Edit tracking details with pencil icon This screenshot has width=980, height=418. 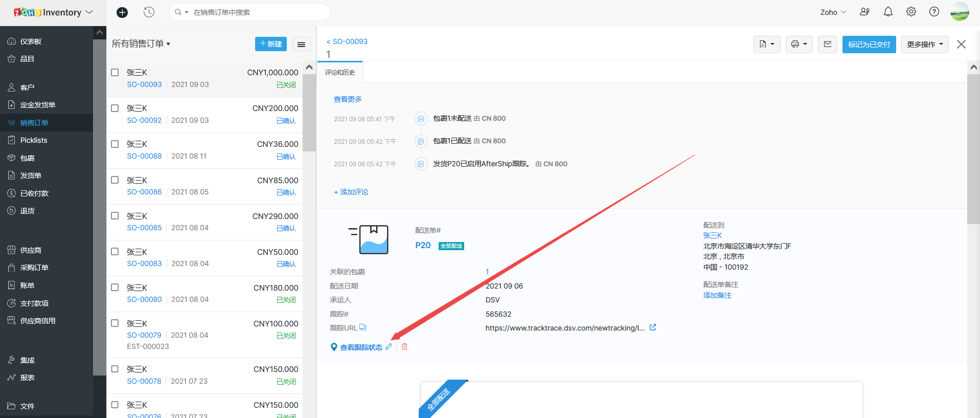coord(389,347)
